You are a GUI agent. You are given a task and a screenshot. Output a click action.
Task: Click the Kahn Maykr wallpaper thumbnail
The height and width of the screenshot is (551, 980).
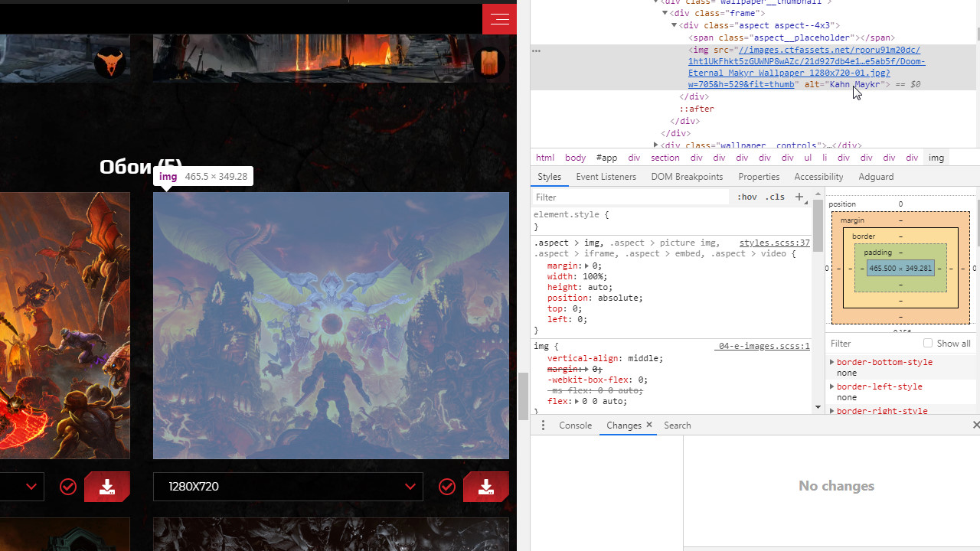(x=331, y=325)
